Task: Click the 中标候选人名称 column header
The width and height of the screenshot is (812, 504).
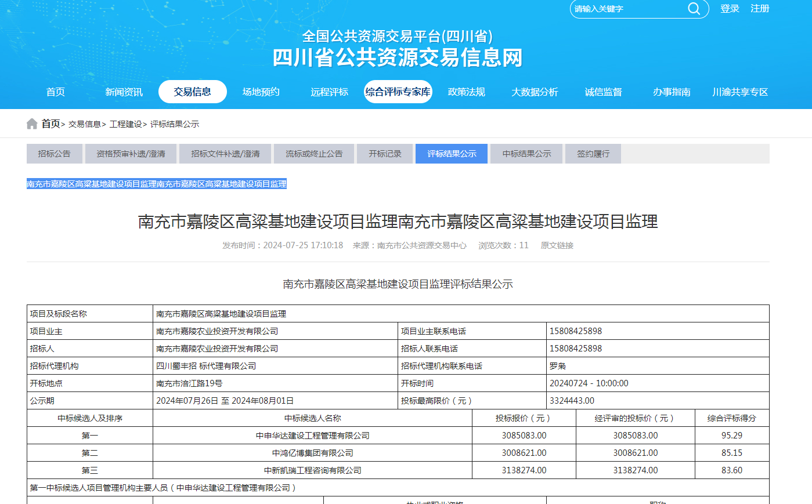Action: 313,418
